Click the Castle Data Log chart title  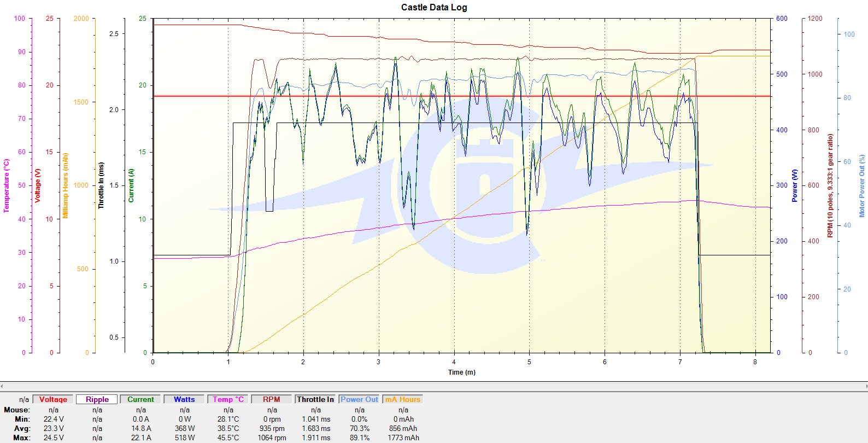(434, 7)
